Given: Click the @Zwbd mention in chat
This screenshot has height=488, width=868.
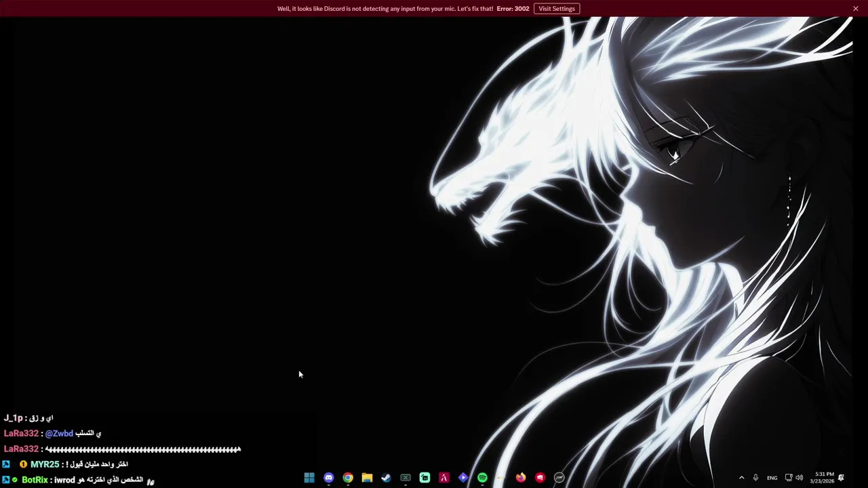Looking at the screenshot, I should (59, 434).
